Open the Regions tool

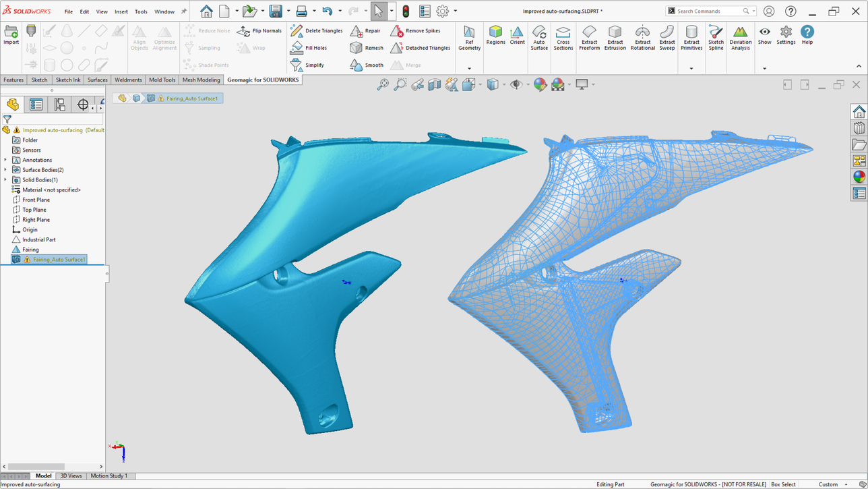[x=495, y=36]
